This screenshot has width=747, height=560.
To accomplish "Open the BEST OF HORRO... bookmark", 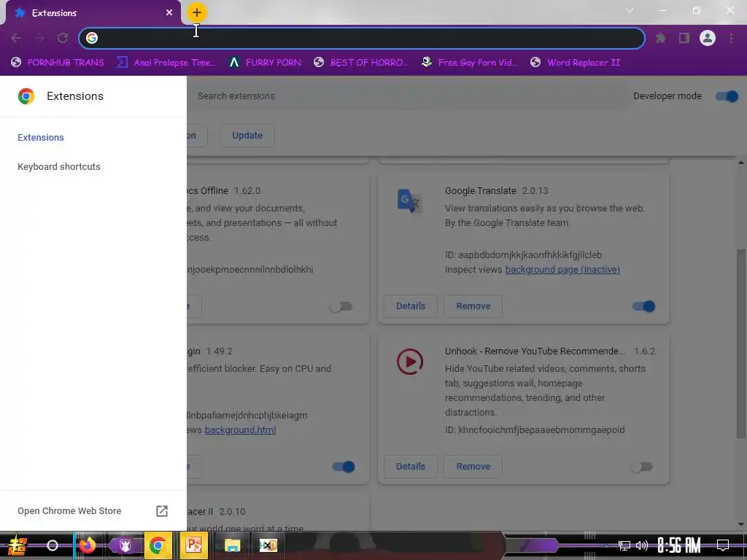I will pyautogui.click(x=361, y=63).
